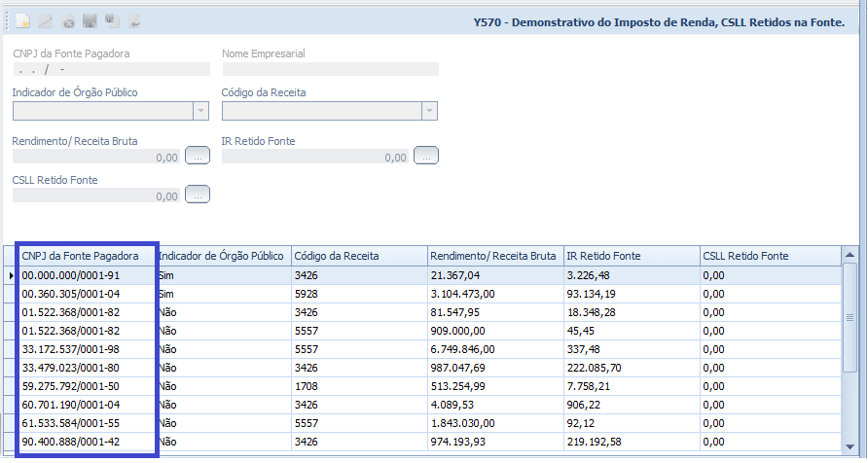Click the ellipsis button next to IR Retido Fonte
The image size is (868, 463).
[x=426, y=156]
